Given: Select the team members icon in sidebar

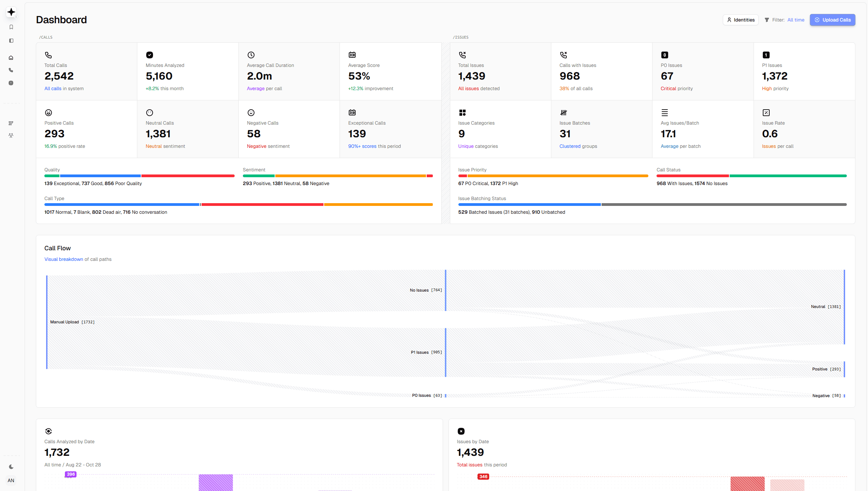Looking at the screenshot, I should [11, 135].
